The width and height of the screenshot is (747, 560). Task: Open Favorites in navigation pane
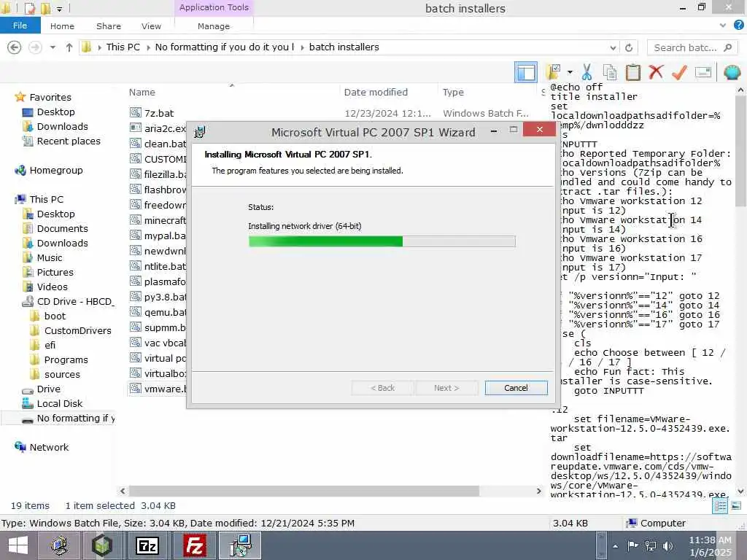tap(50, 97)
